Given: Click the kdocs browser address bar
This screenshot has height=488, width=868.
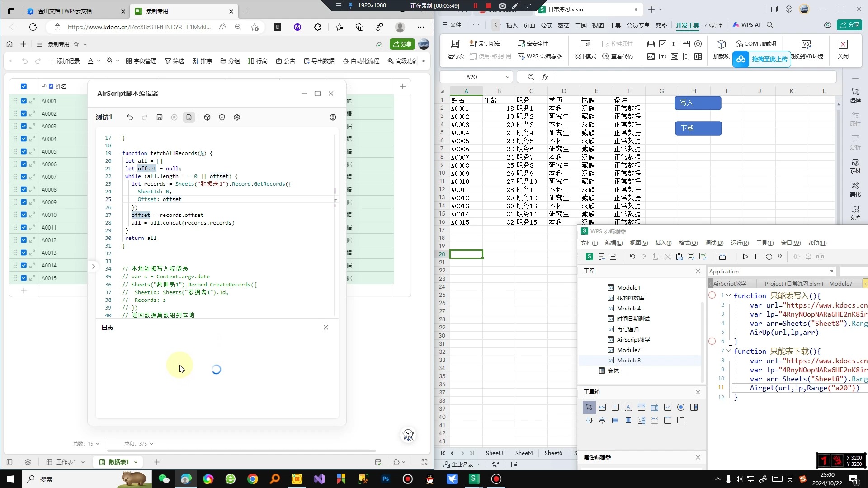Looking at the screenshot, I should tap(139, 27).
